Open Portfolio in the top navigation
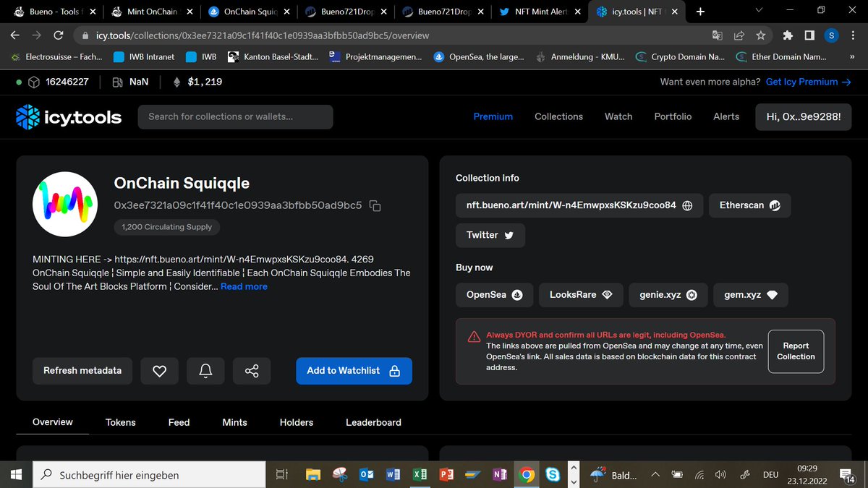The width and height of the screenshot is (868, 488). [673, 116]
